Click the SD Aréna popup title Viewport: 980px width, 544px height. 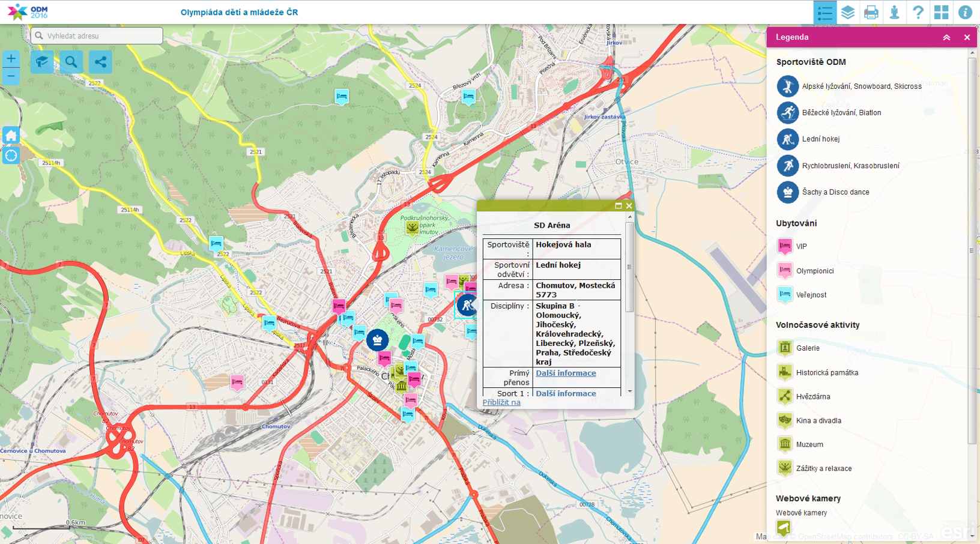coord(552,225)
